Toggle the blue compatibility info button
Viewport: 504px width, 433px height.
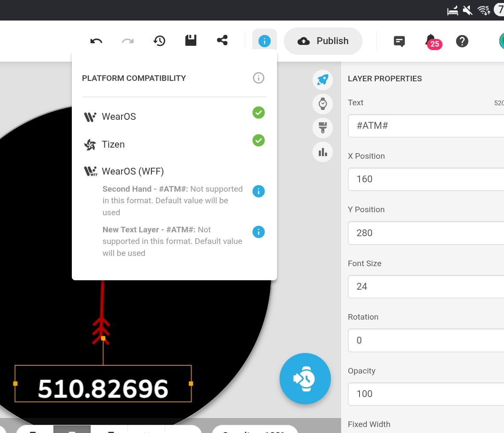[264, 41]
